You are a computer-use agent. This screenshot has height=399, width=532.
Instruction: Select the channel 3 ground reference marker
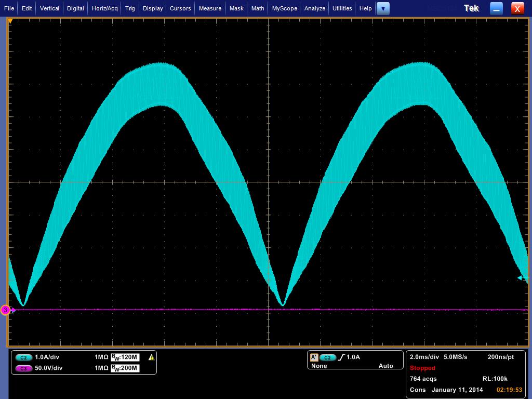[x=6, y=310]
